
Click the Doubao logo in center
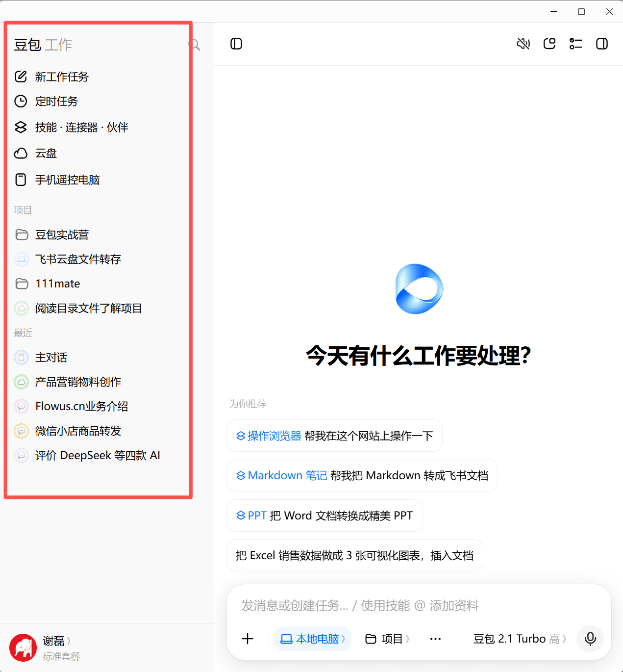point(419,289)
